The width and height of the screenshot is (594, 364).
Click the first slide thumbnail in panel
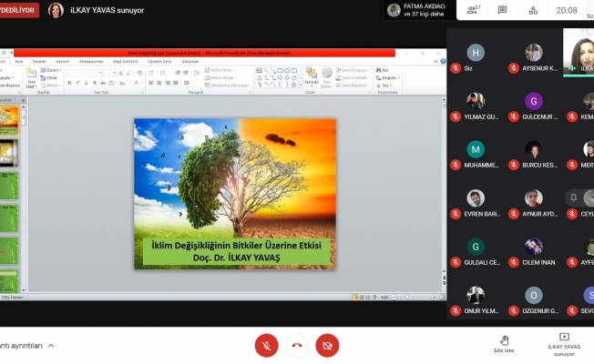tap(10, 116)
